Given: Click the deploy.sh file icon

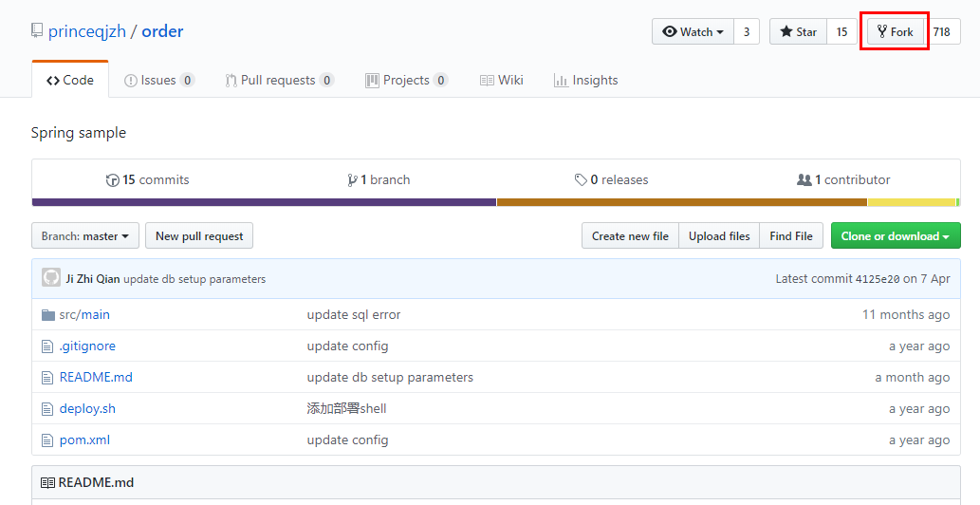Looking at the screenshot, I should tap(47, 409).
